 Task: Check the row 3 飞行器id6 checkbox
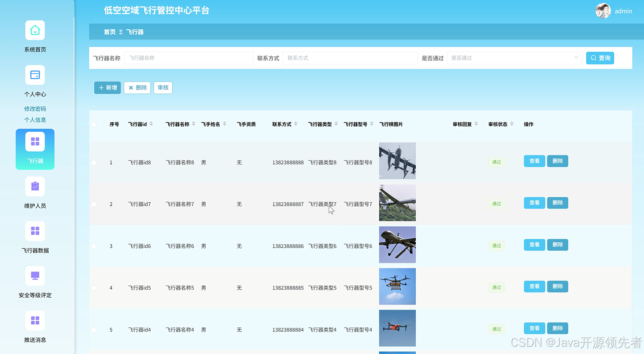pos(94,246)
